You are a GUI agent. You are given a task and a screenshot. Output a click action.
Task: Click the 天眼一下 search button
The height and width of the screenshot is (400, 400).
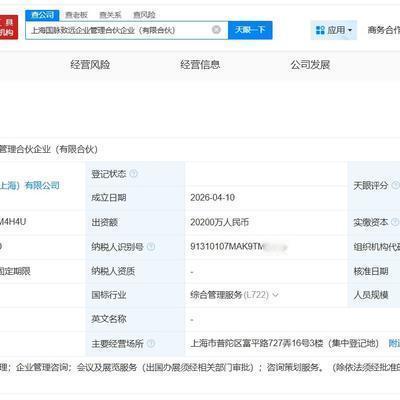coord(250,30)
